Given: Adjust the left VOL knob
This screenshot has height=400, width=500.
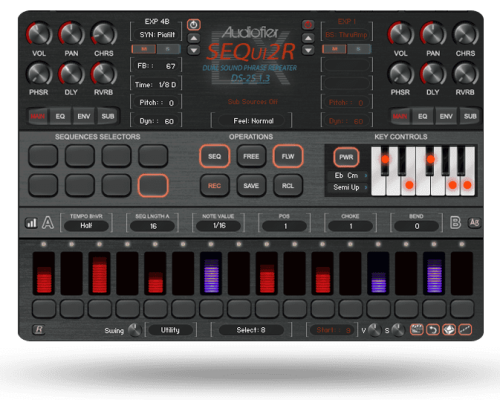Looking at the screenshot, I should tap(39, 34).
